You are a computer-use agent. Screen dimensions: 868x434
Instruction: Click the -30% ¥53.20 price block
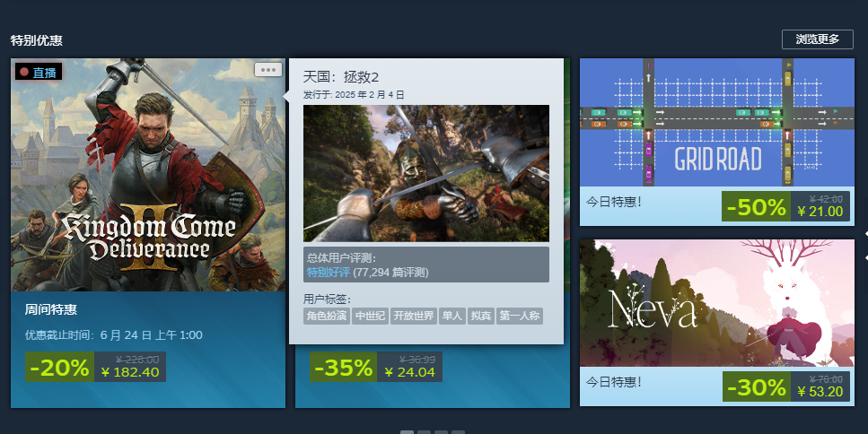coord(785,386)
